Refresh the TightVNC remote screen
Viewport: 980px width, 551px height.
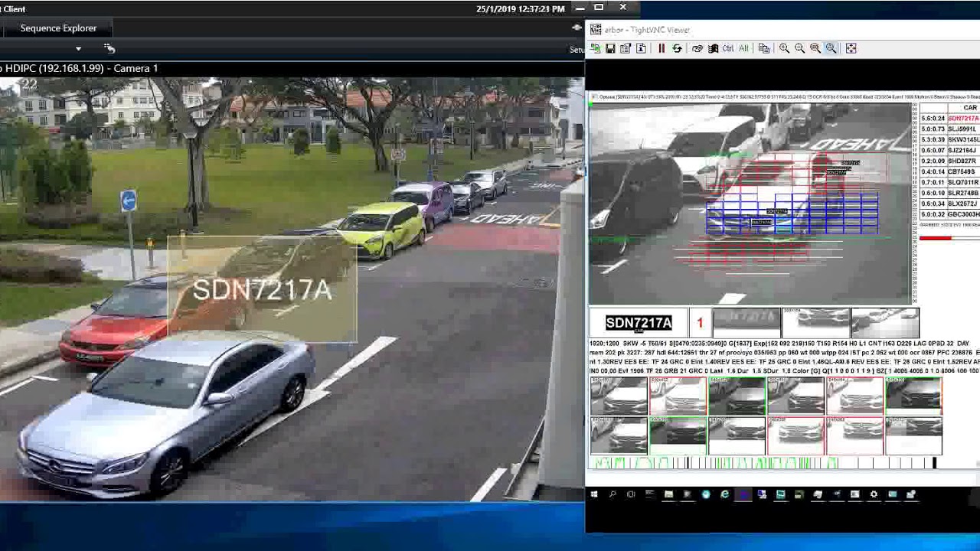tap(677, 48)
